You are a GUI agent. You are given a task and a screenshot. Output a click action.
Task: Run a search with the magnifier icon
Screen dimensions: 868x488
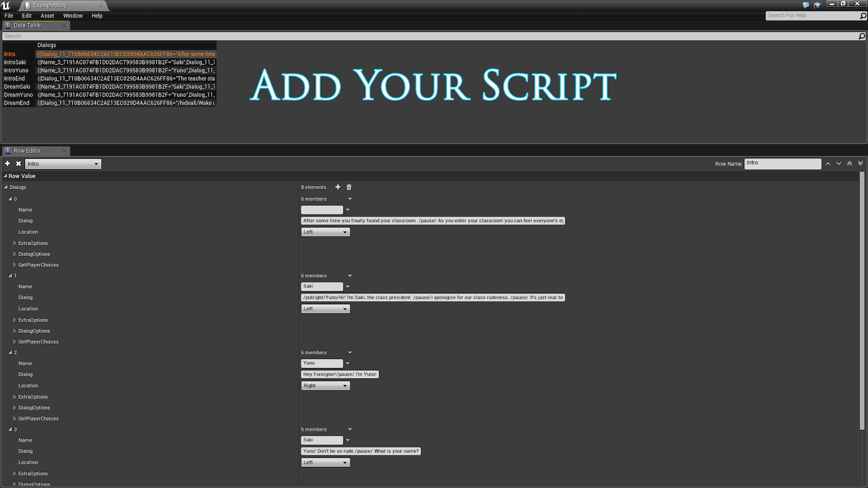pyautogui.click(x=861, y=36)
